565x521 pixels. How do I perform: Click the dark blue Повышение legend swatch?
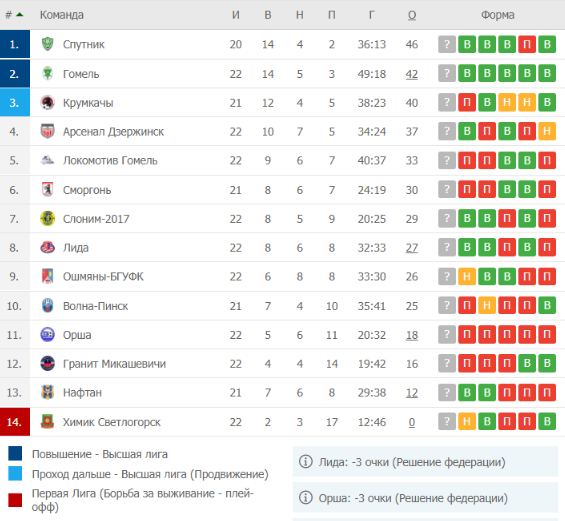[15, 453]
